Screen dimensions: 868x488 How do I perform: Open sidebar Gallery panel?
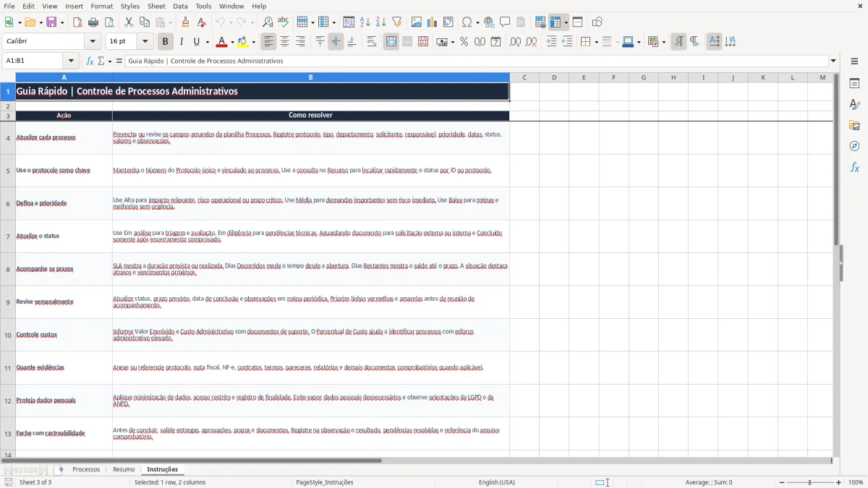(x=854, y=125)
